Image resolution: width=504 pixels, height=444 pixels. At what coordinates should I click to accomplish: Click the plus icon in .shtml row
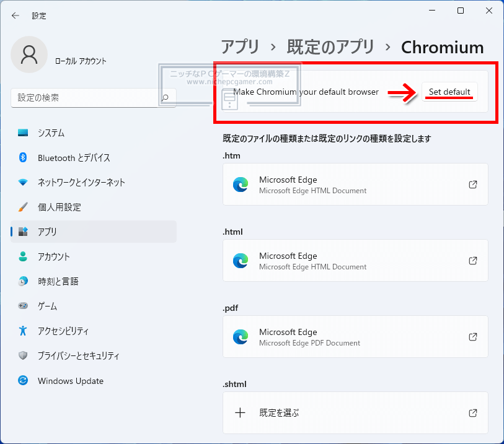point(240,412)
